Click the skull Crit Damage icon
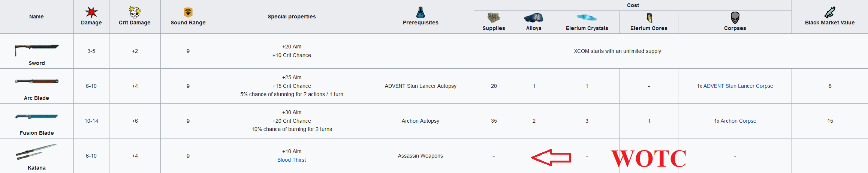Viewport: 868px width, 173px height. point(135,12)
